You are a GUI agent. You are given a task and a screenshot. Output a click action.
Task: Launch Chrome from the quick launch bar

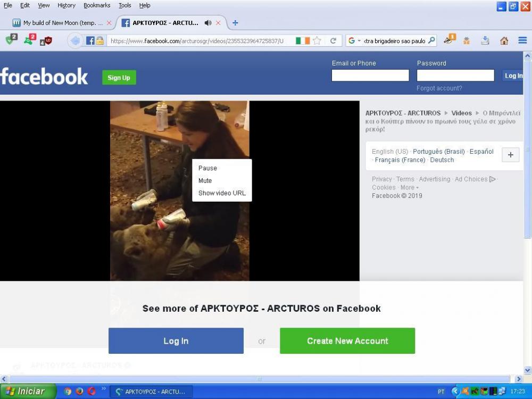68,391
